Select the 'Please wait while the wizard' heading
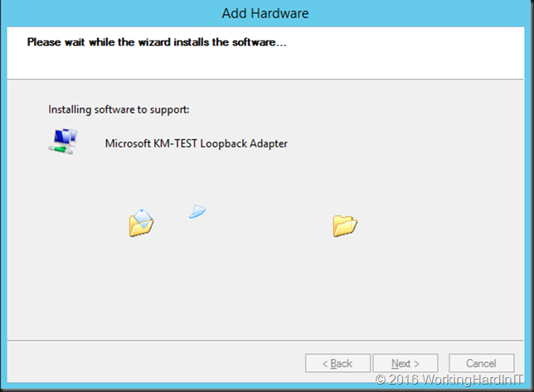Screen dimensions: 534x392 point(157,42)
